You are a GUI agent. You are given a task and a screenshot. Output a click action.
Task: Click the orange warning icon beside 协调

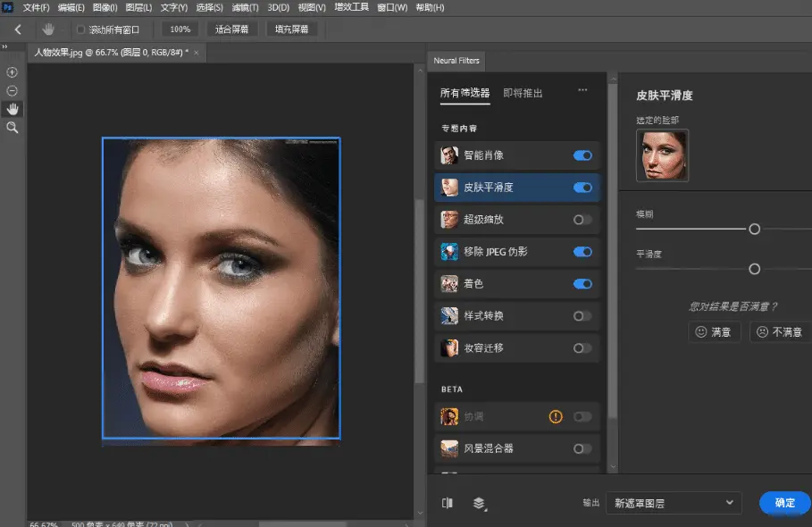click(556, 416)
